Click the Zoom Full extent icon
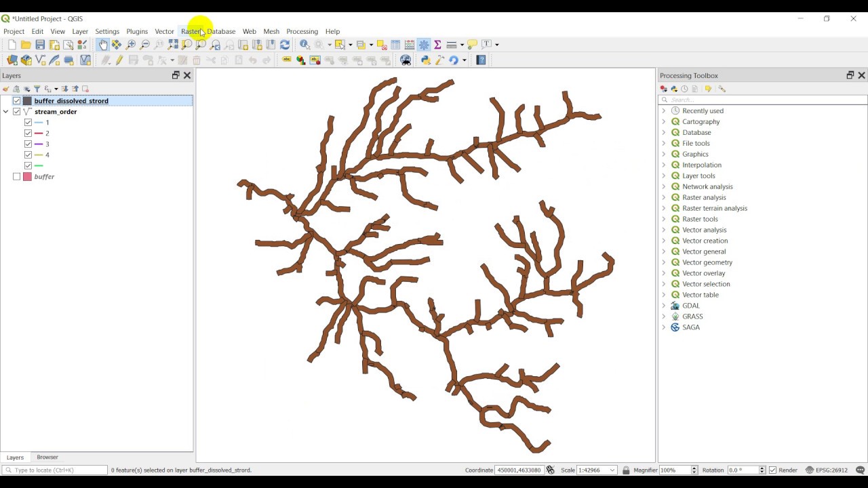868x488 pixels. 173,45
